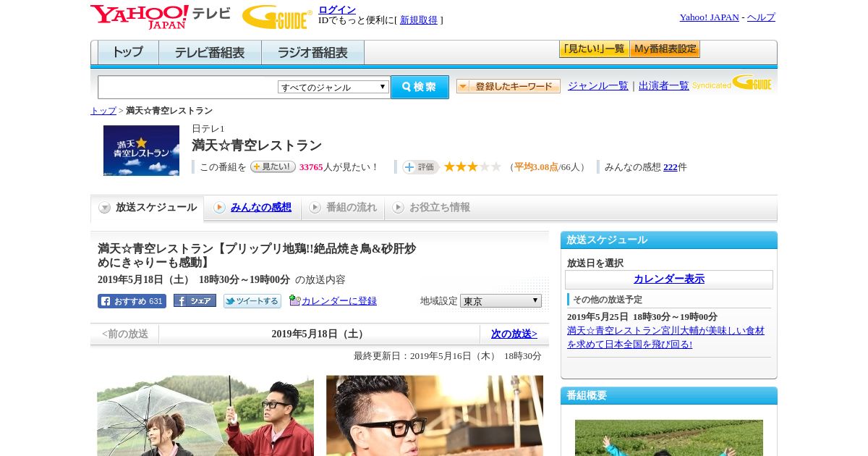
Task: Click the search keyword input field
Action: pyautogui.click(x=187, y=87)
